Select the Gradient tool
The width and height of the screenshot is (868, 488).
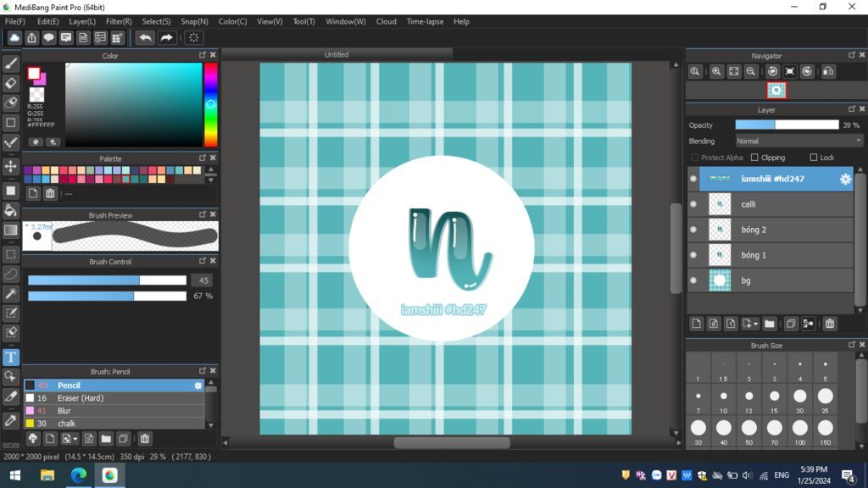click(x=10, y=230)
